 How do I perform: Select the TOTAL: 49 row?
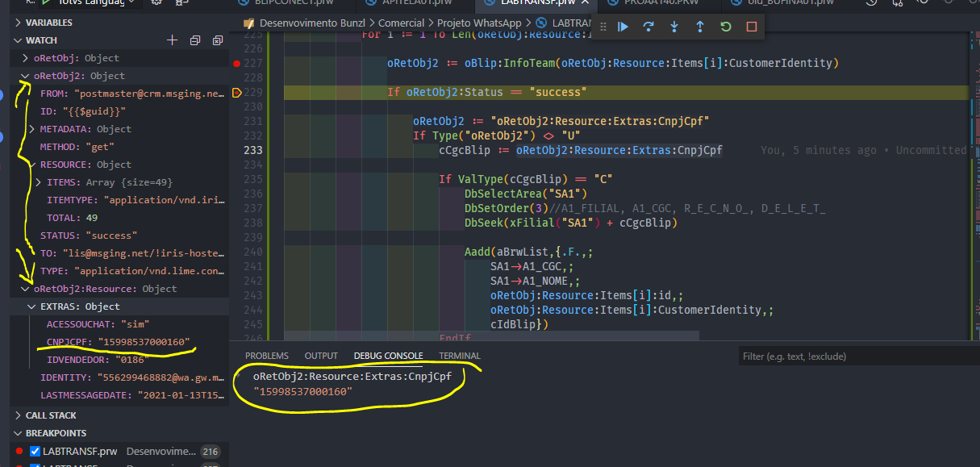tap(119, 218)
